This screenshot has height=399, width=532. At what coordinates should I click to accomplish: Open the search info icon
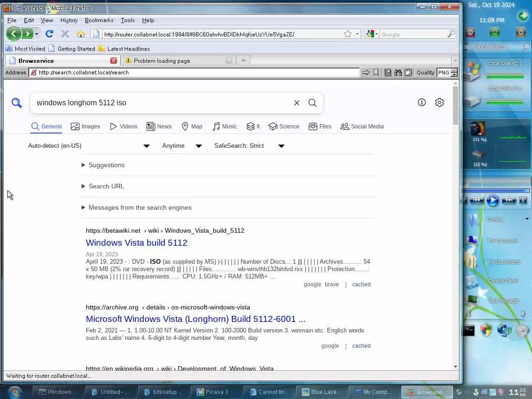click(x=422, y=103)
